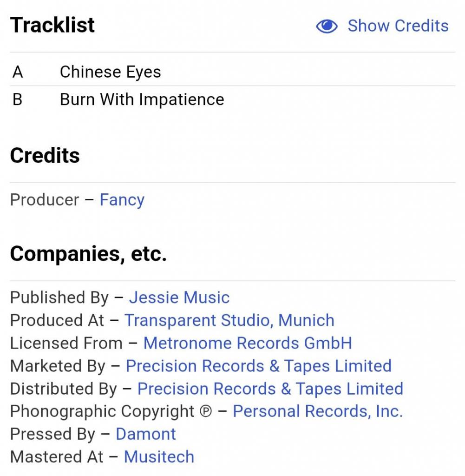Screen dimensions: 465x476
Task: Click the Companies, etc. heading
Action: pyautogui.click(x=88, y=254)
